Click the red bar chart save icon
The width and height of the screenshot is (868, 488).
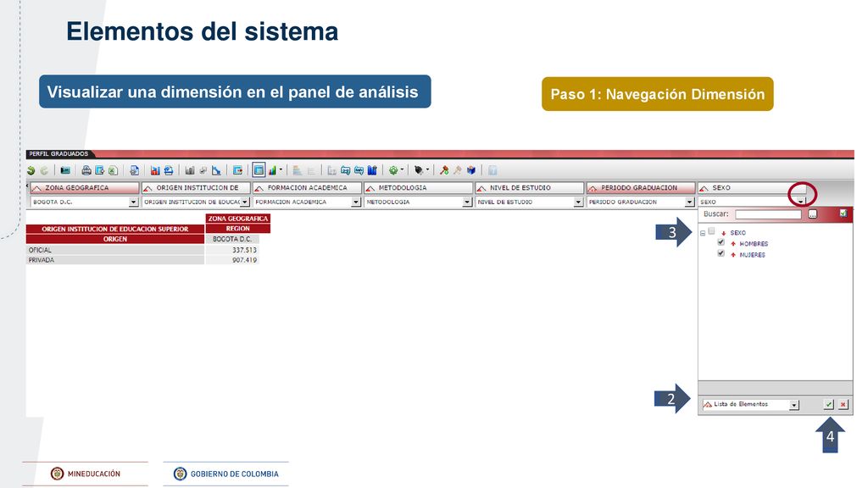click(155, 170)
